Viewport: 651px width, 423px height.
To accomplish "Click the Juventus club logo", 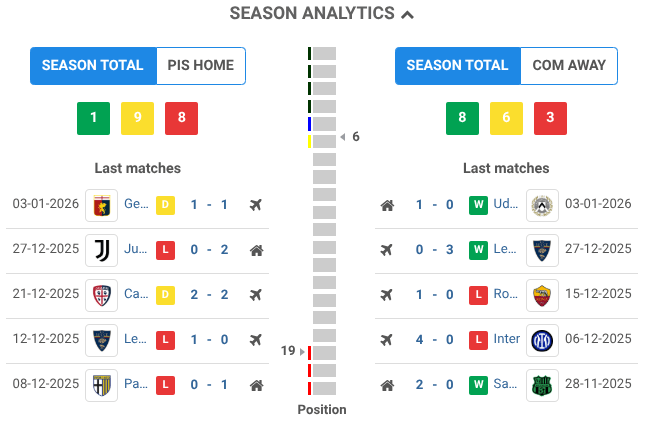I will point(101,250).
